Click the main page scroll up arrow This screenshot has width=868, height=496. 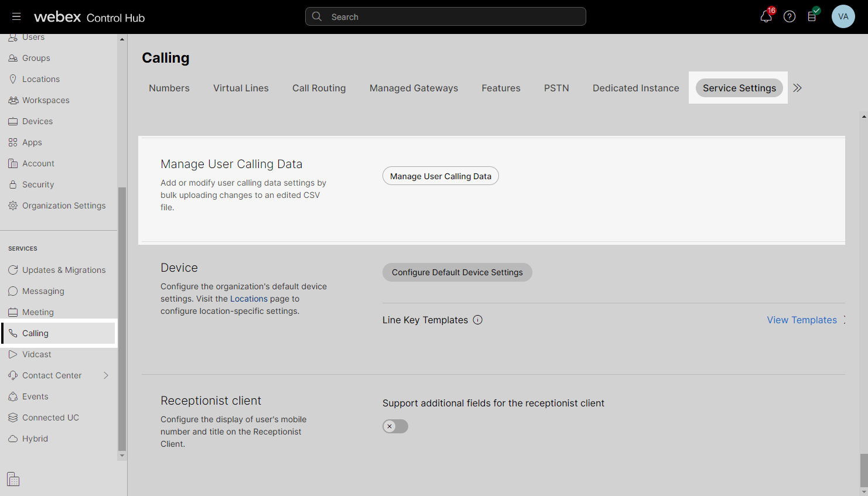coord(864,117)
